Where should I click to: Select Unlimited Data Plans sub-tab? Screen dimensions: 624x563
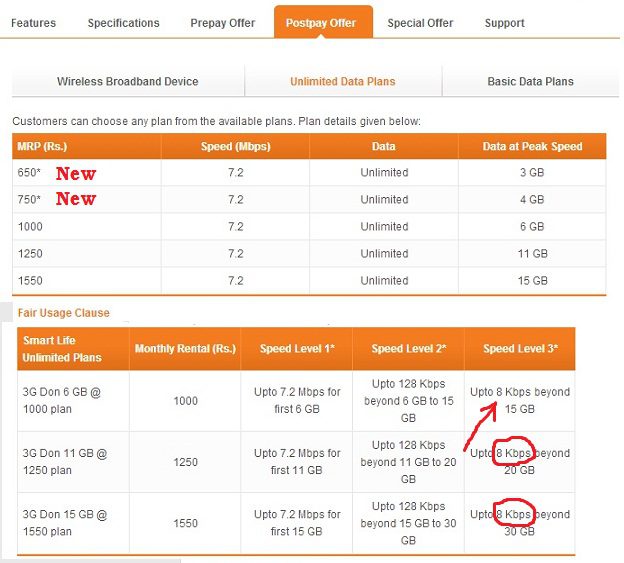tap(343, 81)
